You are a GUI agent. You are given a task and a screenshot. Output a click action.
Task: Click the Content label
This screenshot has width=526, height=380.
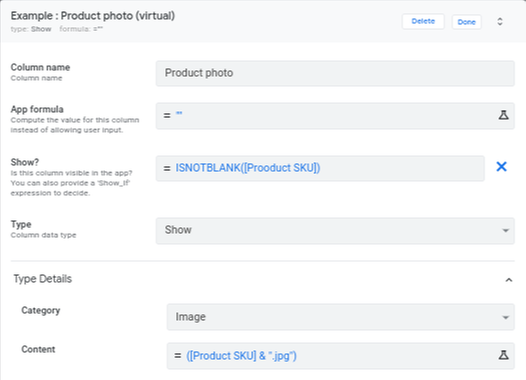tap(38, 349)
